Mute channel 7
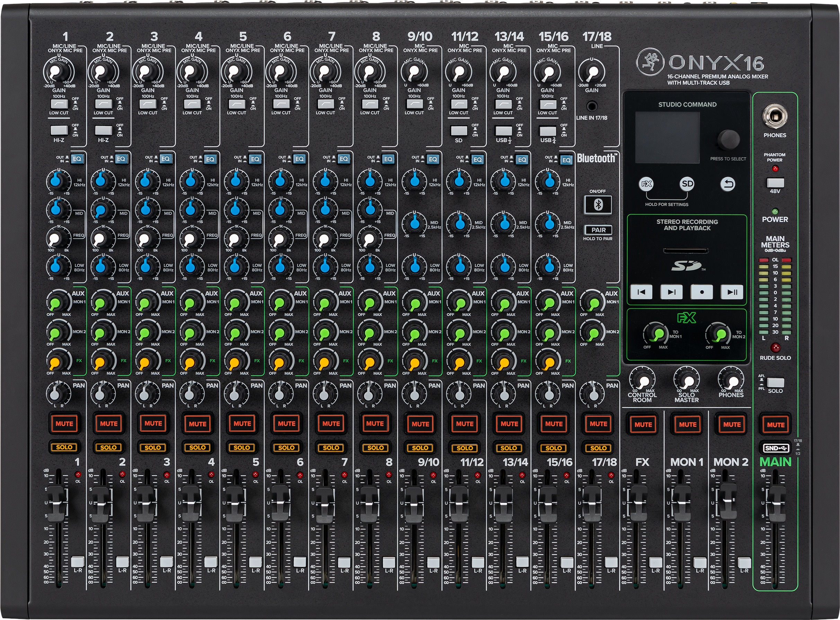Screen dimensions: 840x620 tap(330, 424)
